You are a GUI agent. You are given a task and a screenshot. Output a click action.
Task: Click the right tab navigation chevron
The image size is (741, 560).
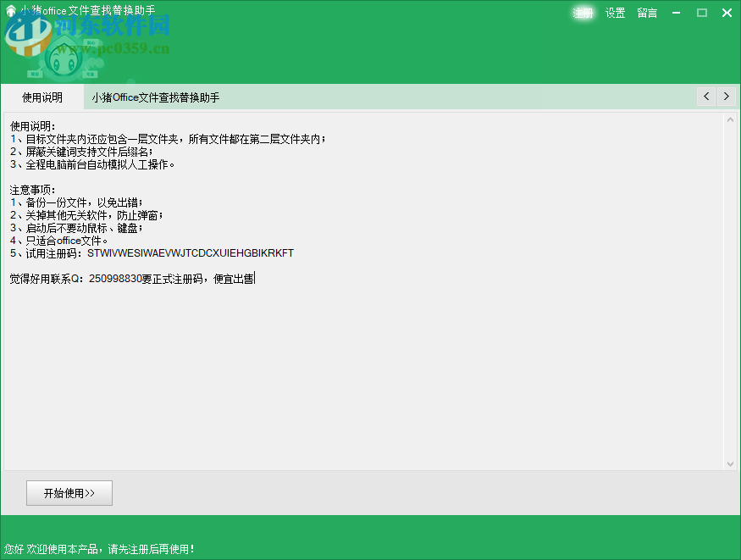727,97
